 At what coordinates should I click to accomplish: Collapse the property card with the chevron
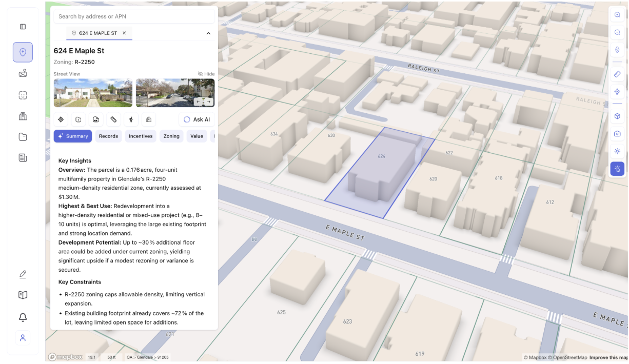click(x=208, y=33)
